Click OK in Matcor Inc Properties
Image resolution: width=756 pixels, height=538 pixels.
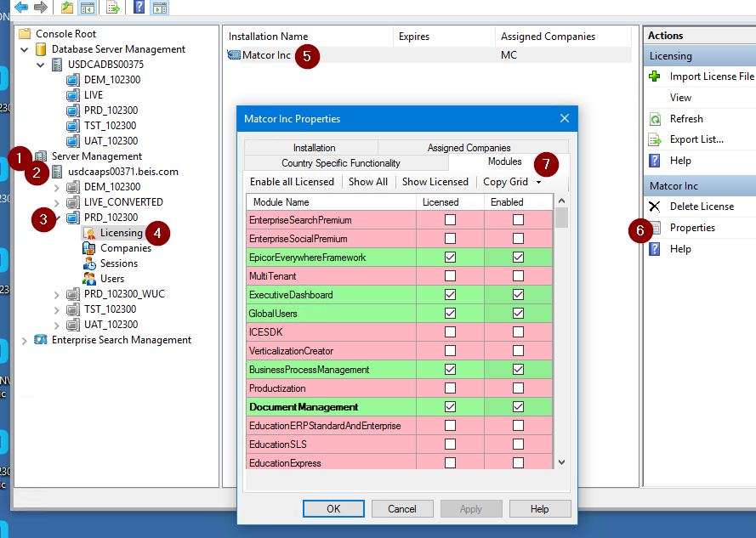pyautogui.click(x=333, y=508)
